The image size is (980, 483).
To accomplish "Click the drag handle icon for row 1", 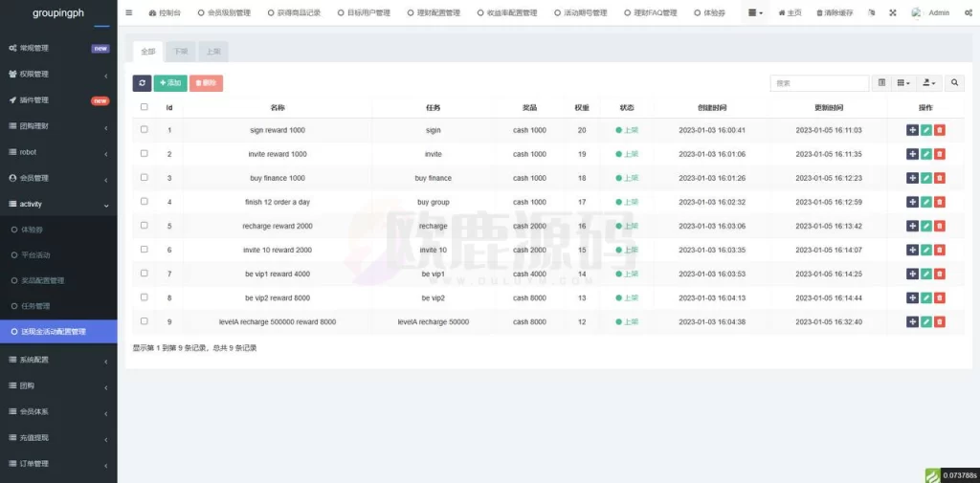I will 912,130.
